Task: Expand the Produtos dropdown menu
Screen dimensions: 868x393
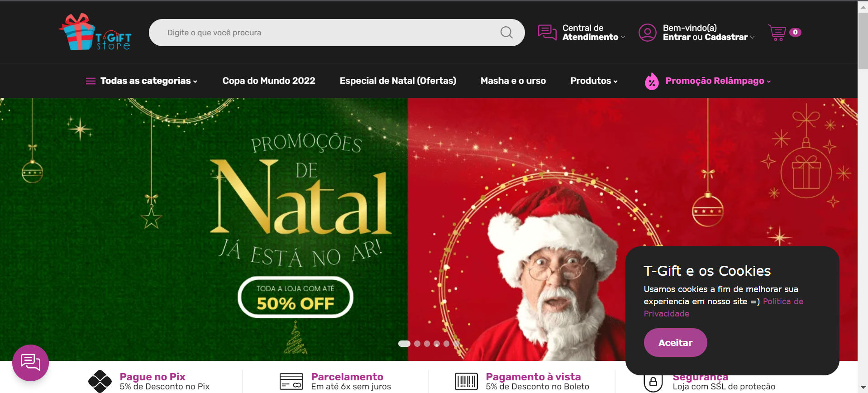Action: click(x=594, y=81)
